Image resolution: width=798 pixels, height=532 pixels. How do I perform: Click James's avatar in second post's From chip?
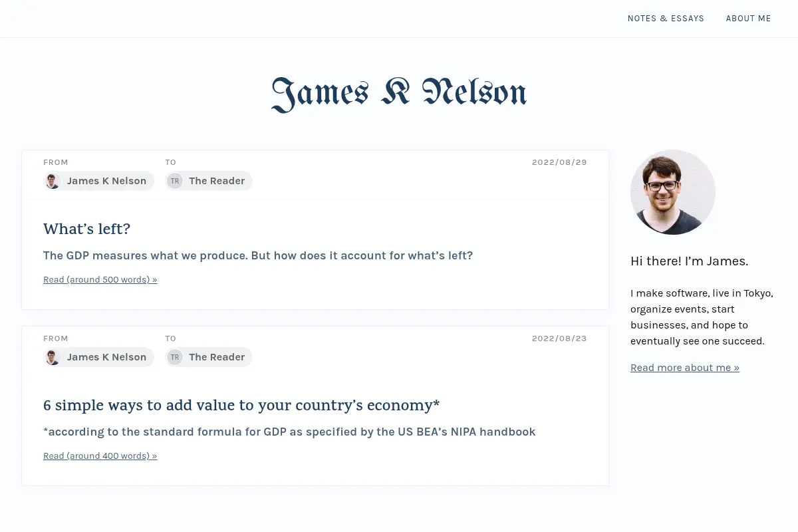[53, 357]
